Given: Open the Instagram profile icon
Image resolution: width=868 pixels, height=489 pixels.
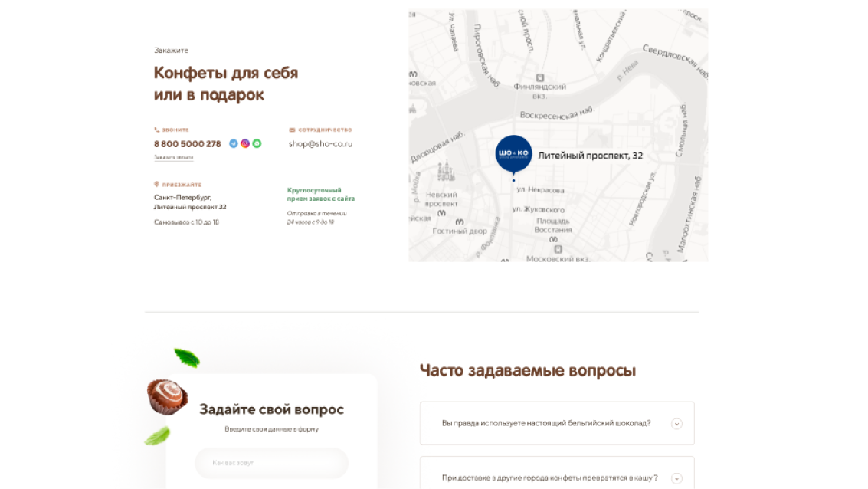Looking at the screenshot, I should pos(245,143).
